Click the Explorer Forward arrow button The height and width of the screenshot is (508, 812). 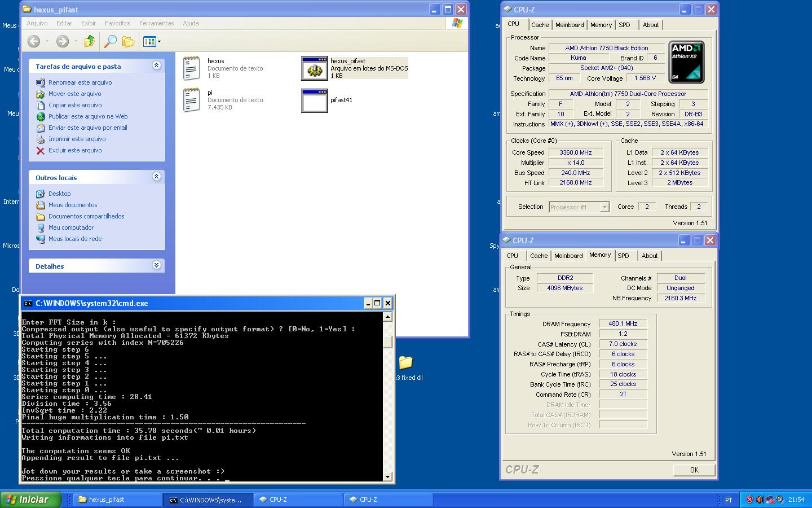click(63, 41)
